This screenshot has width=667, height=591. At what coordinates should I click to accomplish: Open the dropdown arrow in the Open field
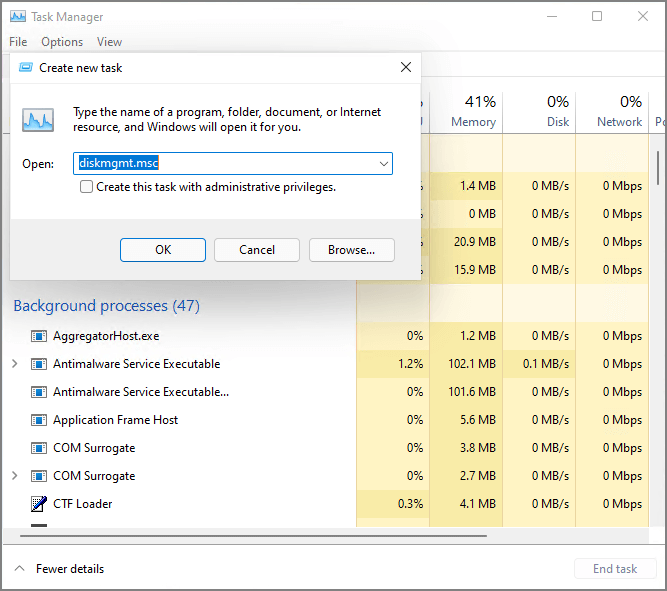[x=383, y=163]
